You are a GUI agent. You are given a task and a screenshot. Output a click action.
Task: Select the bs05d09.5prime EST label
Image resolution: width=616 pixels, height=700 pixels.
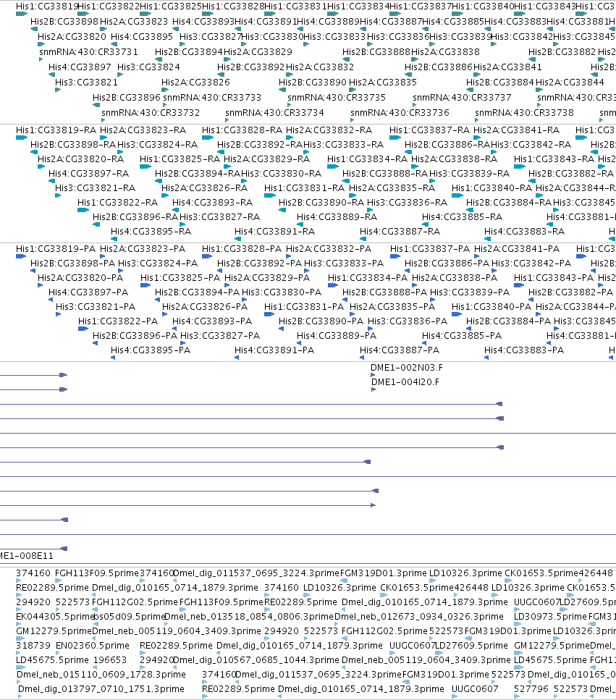pos(130,617)
